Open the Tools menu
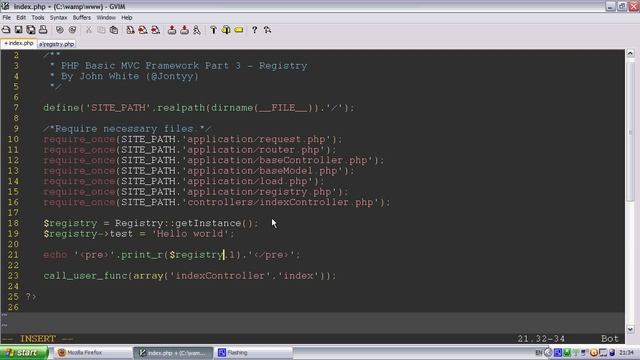The image size is (640, 360). tap(38, 18)
